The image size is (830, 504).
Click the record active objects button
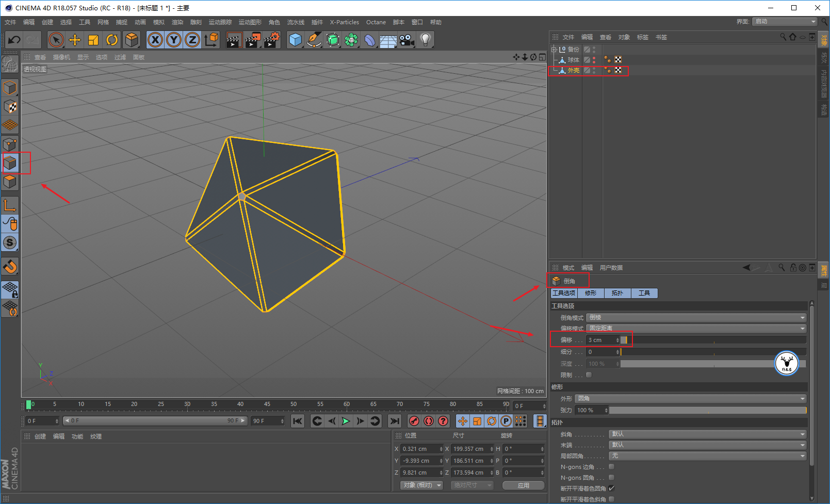[414, 421]
